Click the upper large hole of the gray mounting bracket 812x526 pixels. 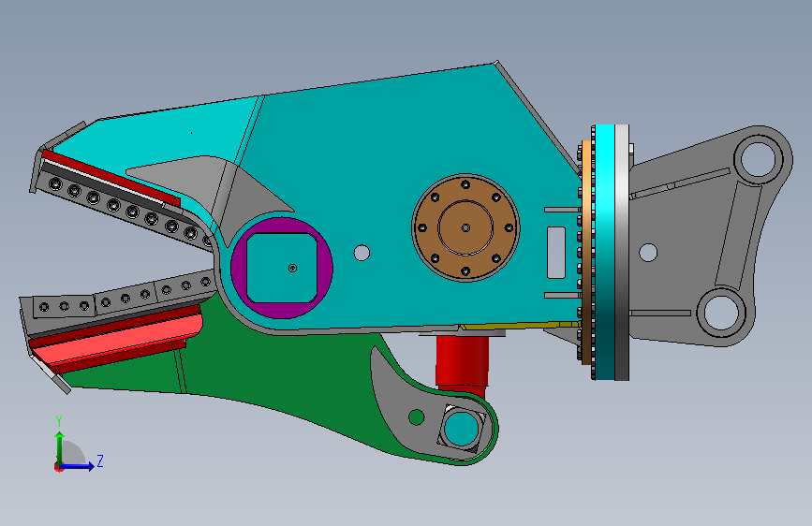(758, 158)
